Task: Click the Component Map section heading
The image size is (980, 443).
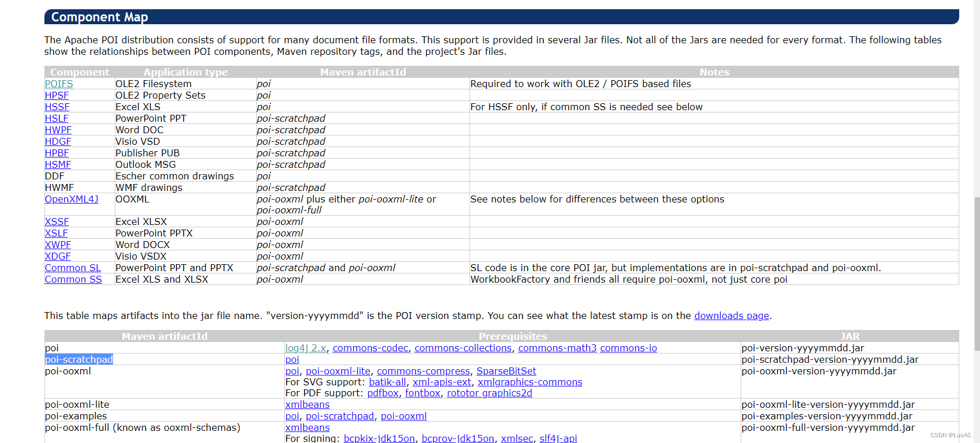Action: click(x=99, y=17)
